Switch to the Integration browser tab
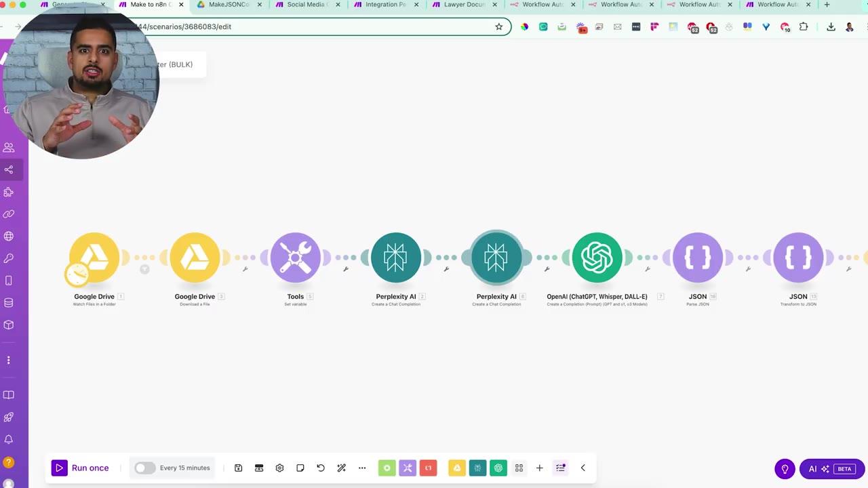Image resolution: width=868 pixels, height=488 pixels. [x=385, y=5]
